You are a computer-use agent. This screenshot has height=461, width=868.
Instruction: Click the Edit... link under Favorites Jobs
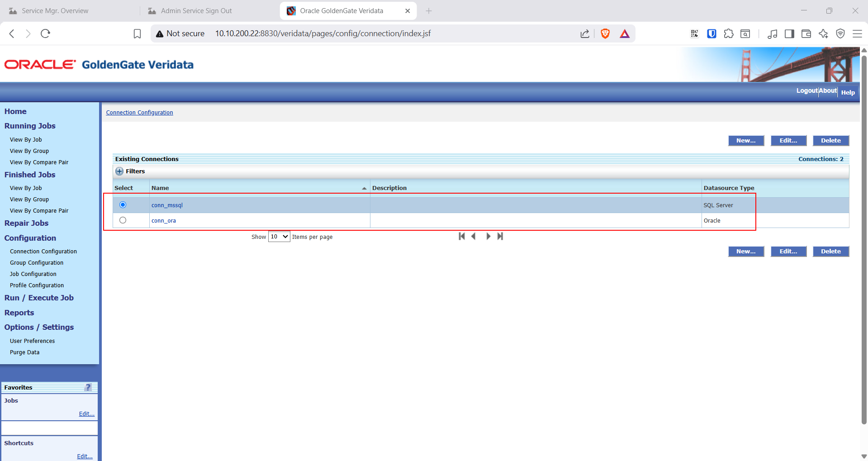tap(87, 414)
